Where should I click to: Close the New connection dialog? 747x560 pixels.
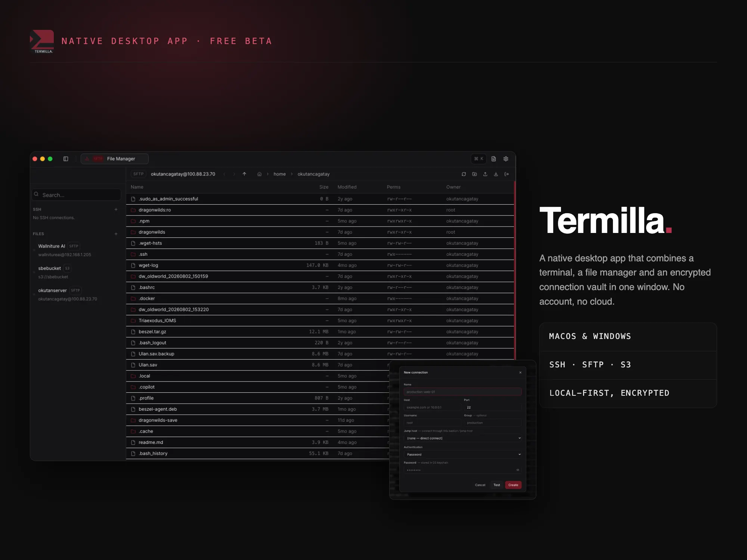(x=520, y=373)
